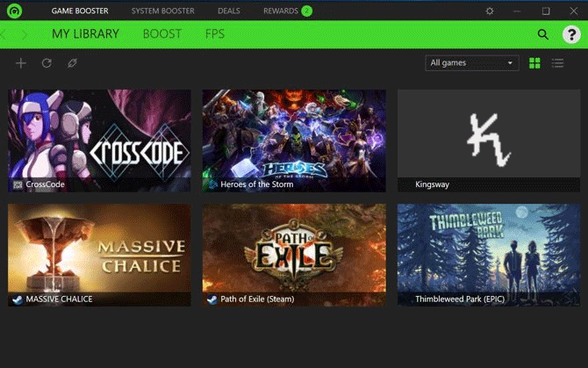The width and height of the screenshot is (588, 368).
Task: Close the Razer Cortex window
Action: (x=574, y=11)
